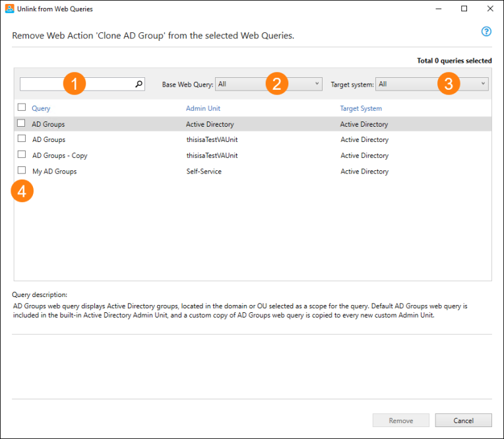Viewport: 504px width, 439px height.
Task: Click the orange callout marker 1
Action: [75, 84]
